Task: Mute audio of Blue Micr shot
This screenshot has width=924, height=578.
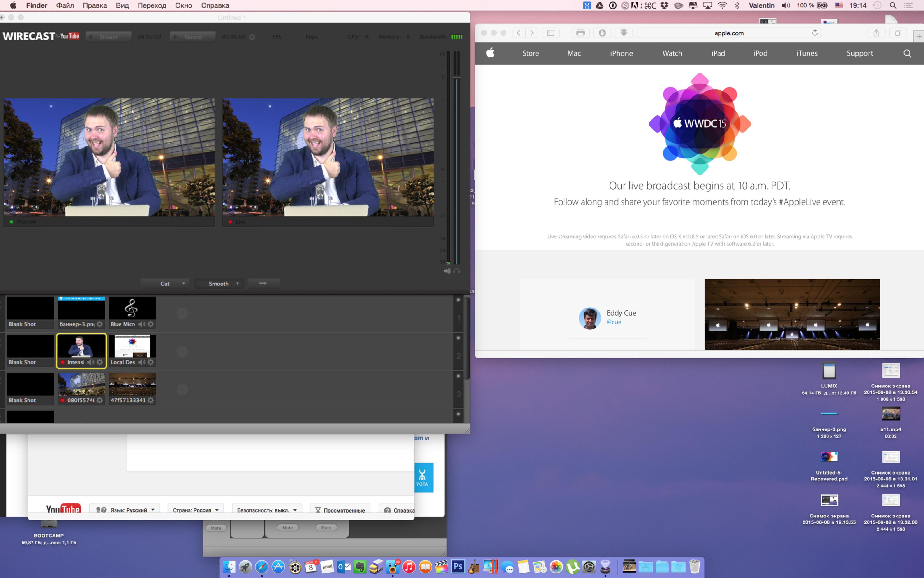Action: [142, 324]
